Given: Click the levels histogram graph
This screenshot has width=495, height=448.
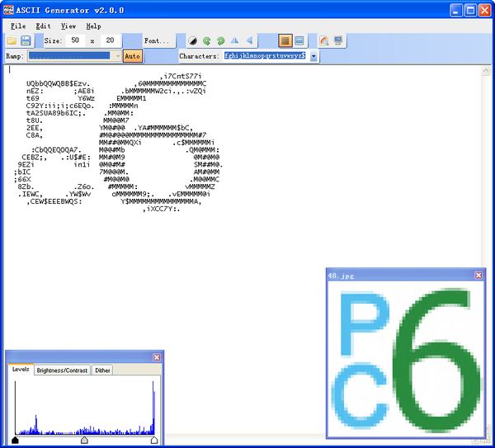Looking at the screenshot, I should tap(85, 408).
